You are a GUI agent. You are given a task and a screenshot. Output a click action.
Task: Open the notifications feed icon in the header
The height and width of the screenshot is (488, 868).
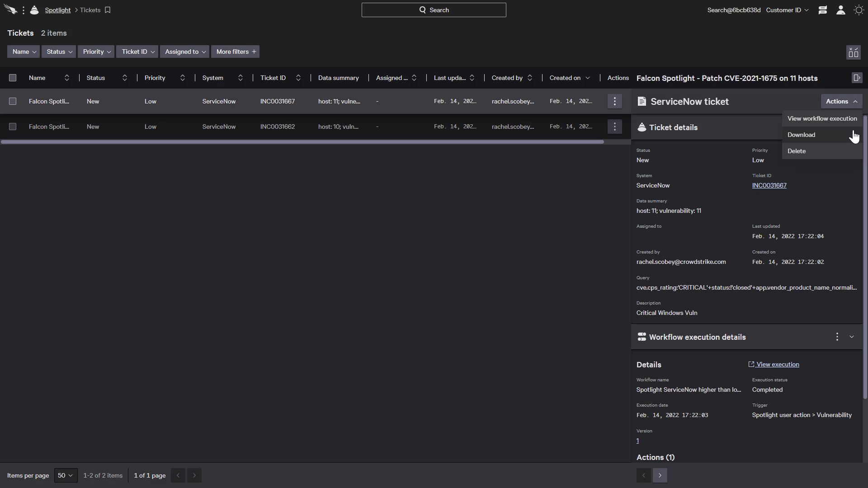click(823, 10)
